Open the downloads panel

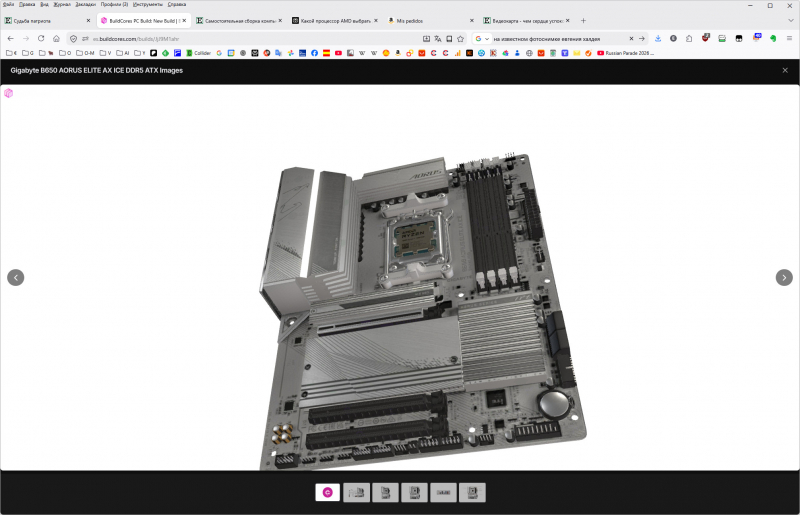(x=658, y=39)
